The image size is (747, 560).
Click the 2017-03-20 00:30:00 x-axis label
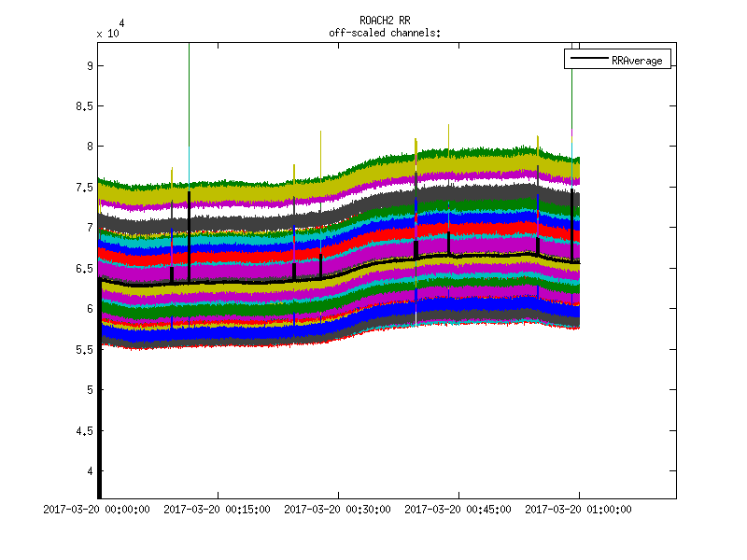[337, 510]
